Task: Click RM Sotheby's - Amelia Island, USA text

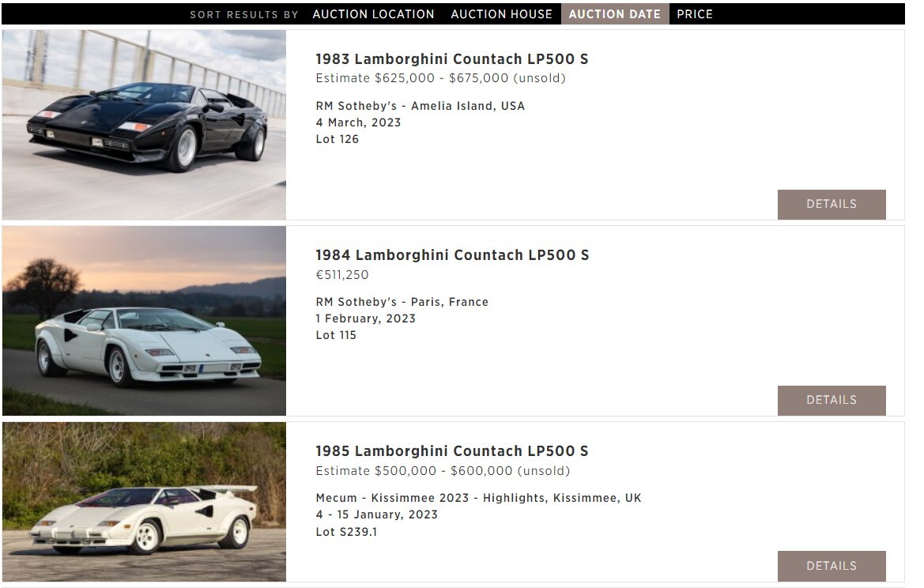Action: (x=421, y=106)
